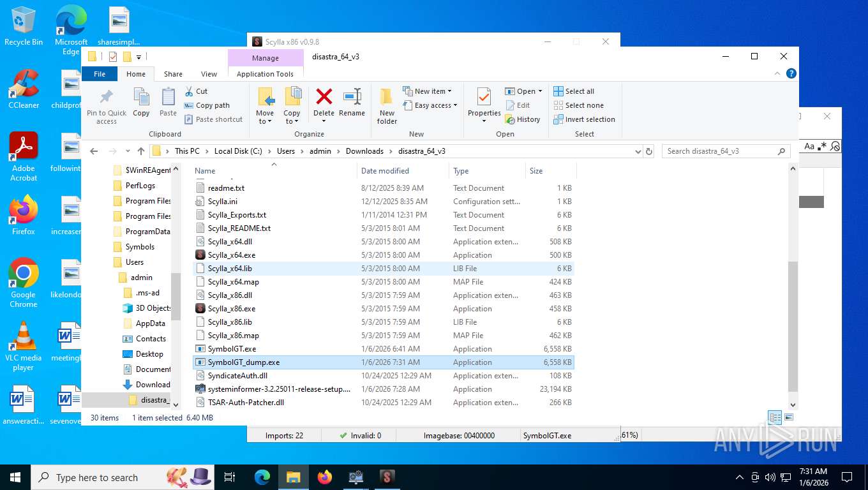Go up one folder level arrow
Screen dimensions: 868x490
pyautogui.click(x=141, y=151)
